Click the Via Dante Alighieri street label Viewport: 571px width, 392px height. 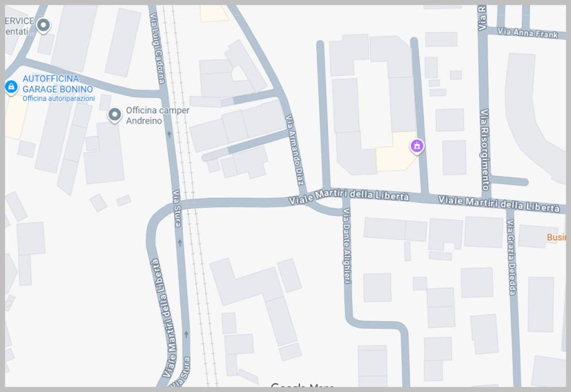(x=347, y=245)
